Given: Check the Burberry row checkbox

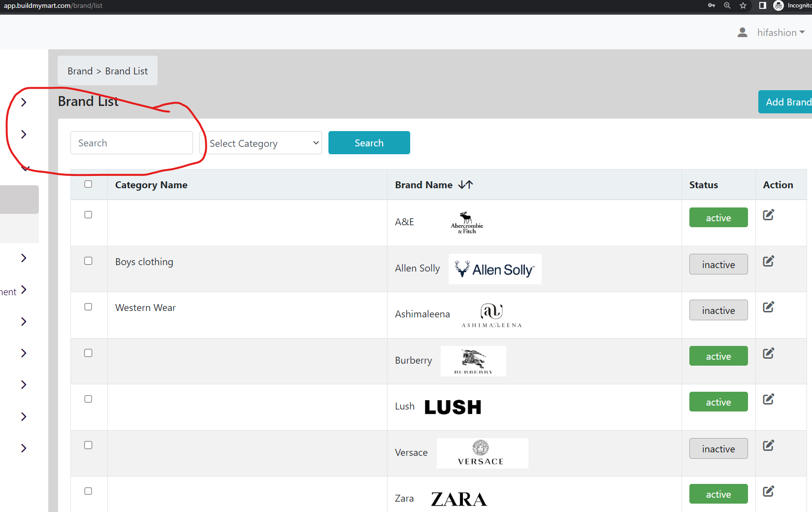Looking at the screenshot, I should point(88,353).
